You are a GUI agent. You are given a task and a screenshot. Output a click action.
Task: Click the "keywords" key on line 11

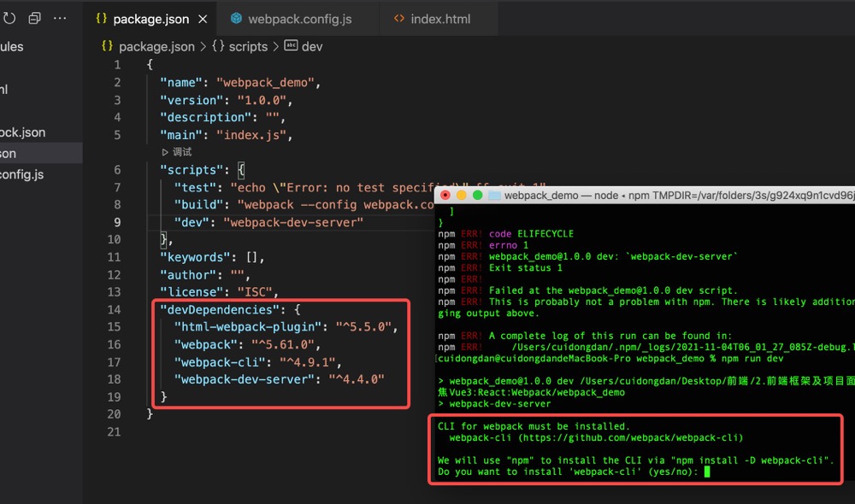tap(195, 257)
